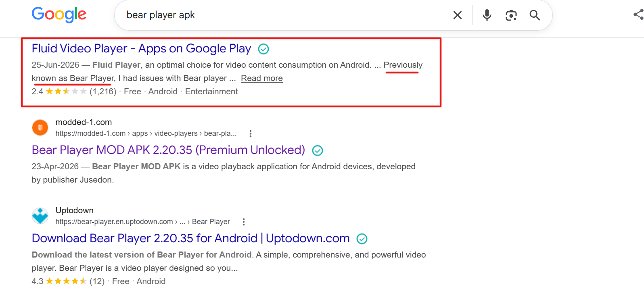Screen dimensions: 644x291
Task: Click the Uptodown site favicon
Action: (40, 216)
